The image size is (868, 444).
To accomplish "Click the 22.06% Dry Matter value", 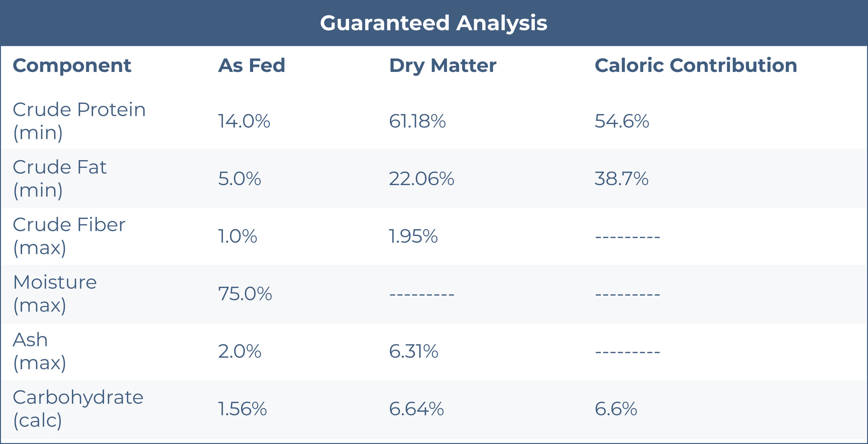I will 421,179.
